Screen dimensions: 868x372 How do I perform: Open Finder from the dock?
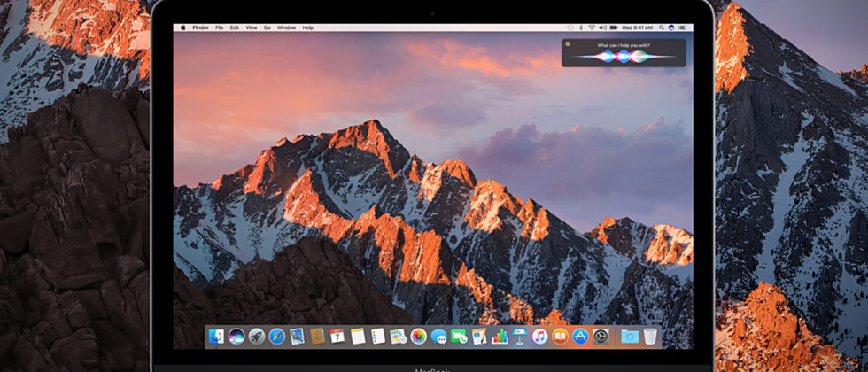[x=217, y=336]
